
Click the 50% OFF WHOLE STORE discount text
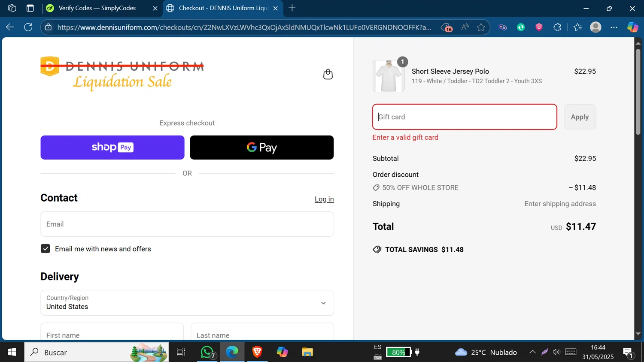420,187
